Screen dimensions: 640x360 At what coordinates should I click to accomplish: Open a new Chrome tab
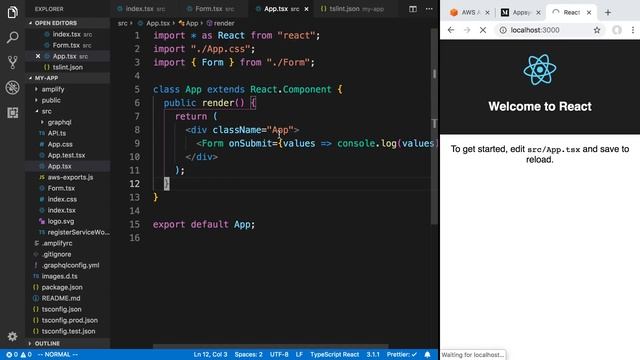[608, 13]
